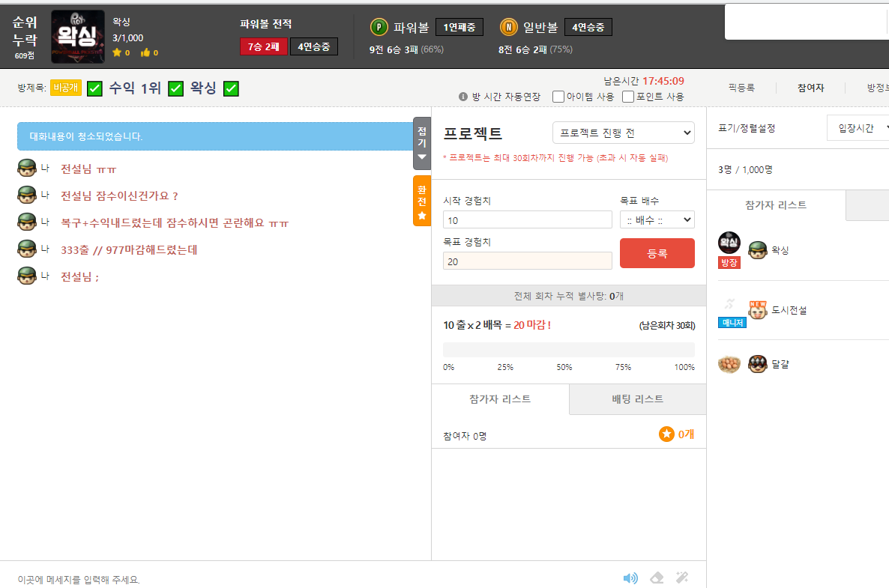The image size is (889, 588).
Task: Click the red 등록 button
Action: coord(657,253)
